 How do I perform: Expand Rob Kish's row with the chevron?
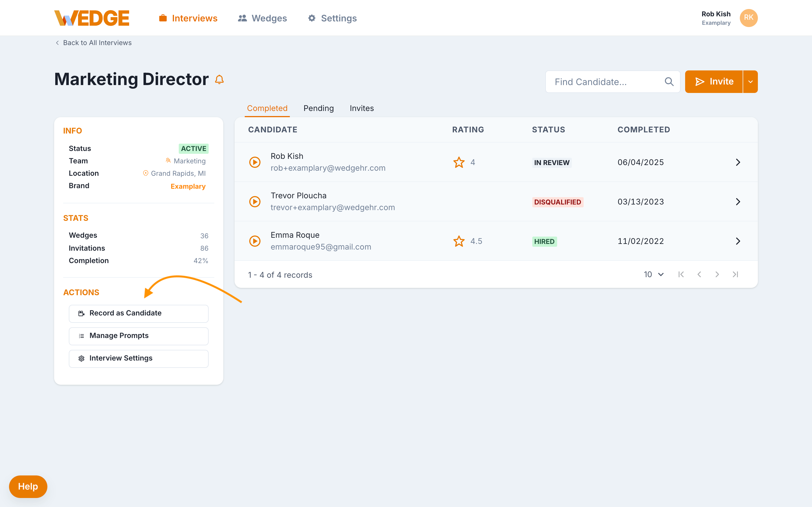738,162
